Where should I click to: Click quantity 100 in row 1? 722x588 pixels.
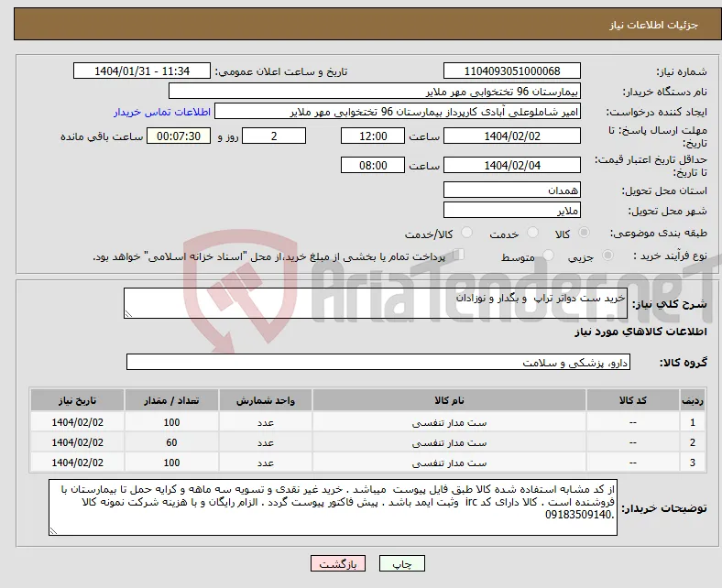coord(171,422)
